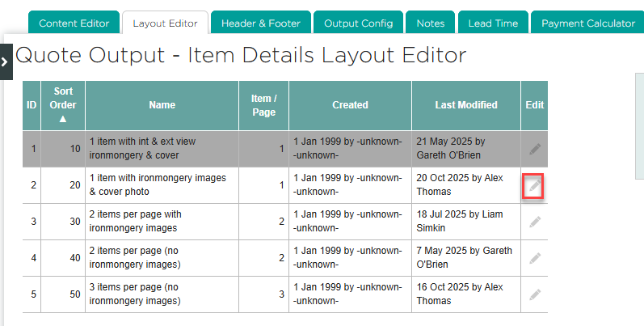Expand the collapsed side panel arrow
644x326 pixels.
click(x=6, y=61)
